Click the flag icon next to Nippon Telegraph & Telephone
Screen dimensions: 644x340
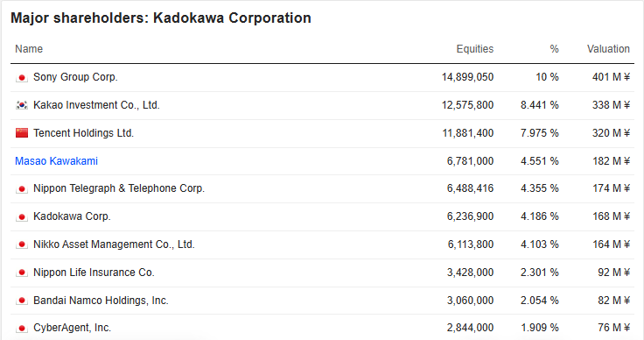[x=22, y=189]
